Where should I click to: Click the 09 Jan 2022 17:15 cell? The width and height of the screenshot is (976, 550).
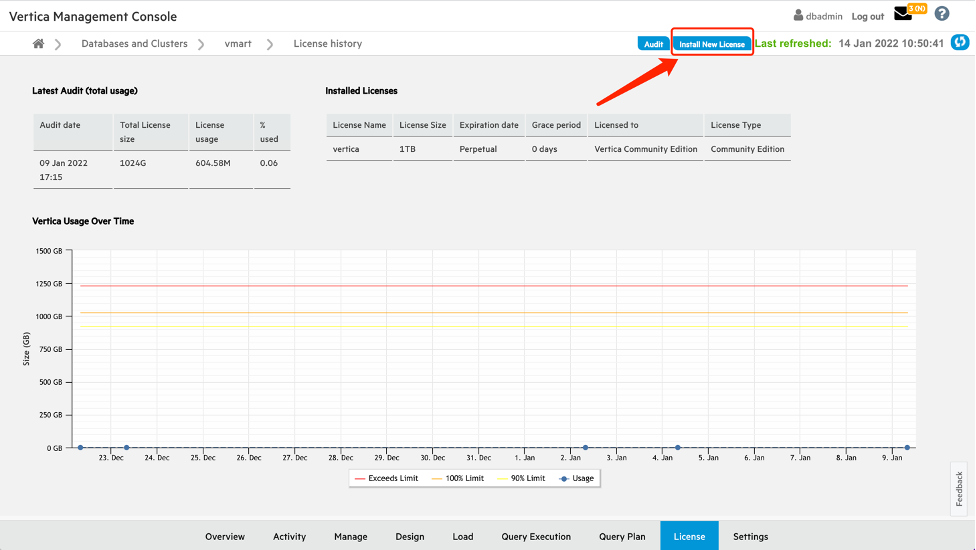(x=73, y=170)
